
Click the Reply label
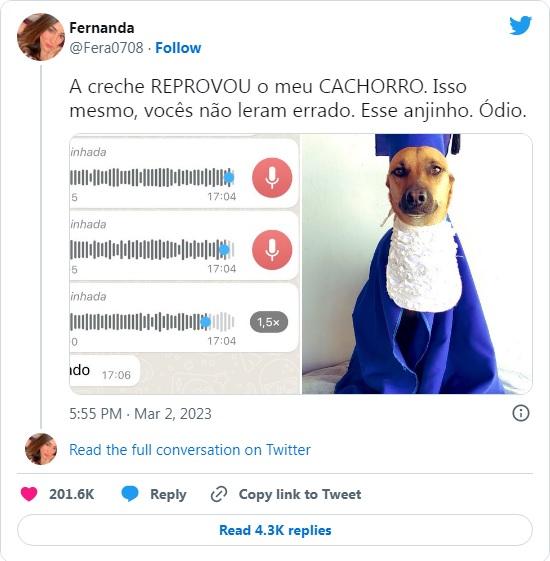coord(168,494)
